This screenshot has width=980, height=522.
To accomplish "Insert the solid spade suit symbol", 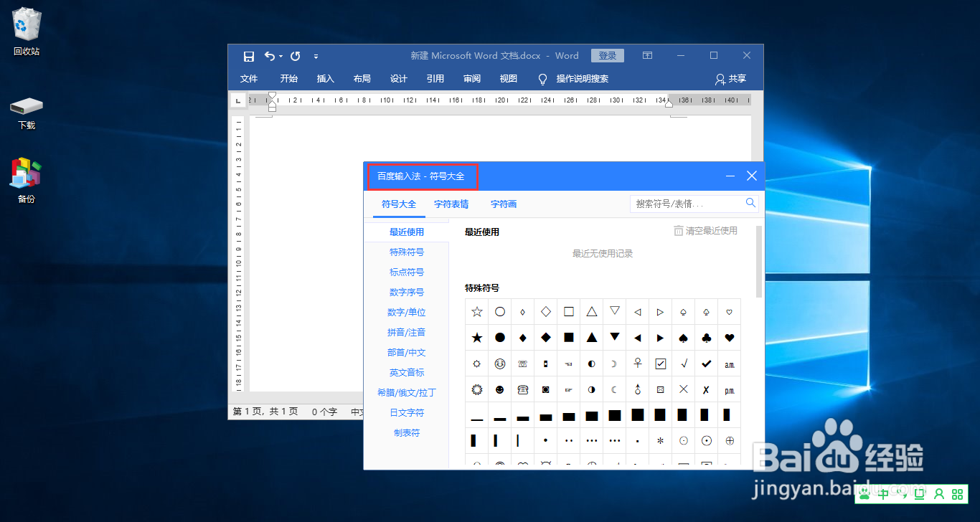I will [x=684, y=337].
